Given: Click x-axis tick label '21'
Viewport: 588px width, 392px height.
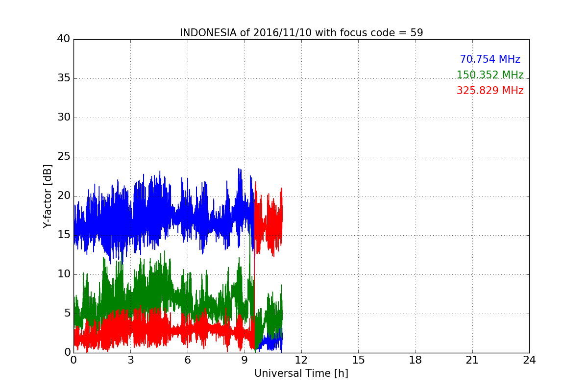Looking at the screenshot, I should click(472, 360).
